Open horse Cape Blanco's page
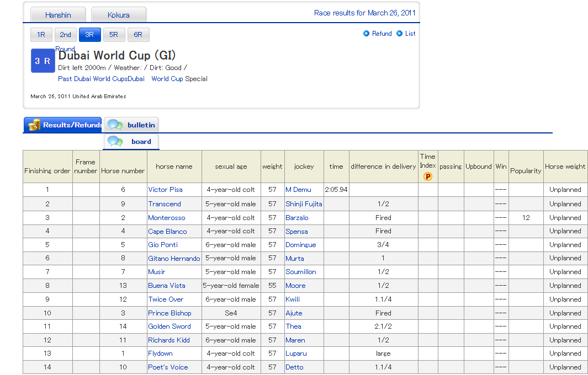This screenshot has height=375, width=588. point(167,231)
